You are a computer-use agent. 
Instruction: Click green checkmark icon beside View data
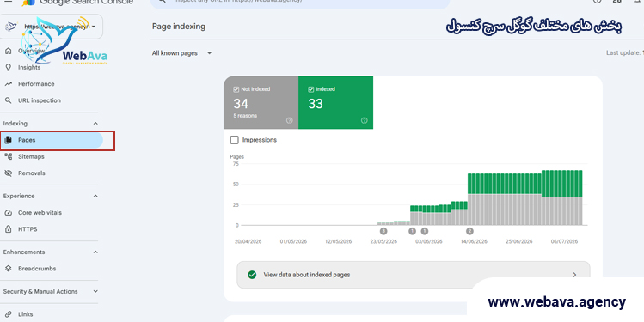tap(252, 275)
